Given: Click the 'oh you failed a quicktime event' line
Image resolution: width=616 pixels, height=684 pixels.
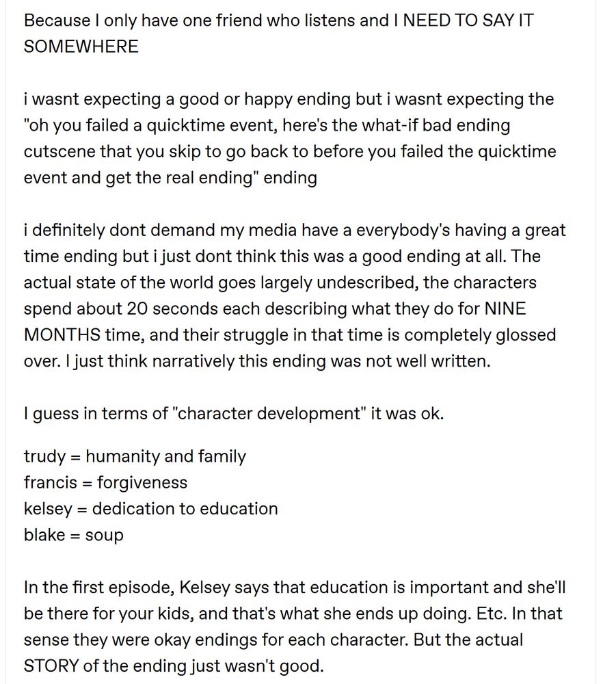Looking at the screenshot, I should [x=267, y=125].
